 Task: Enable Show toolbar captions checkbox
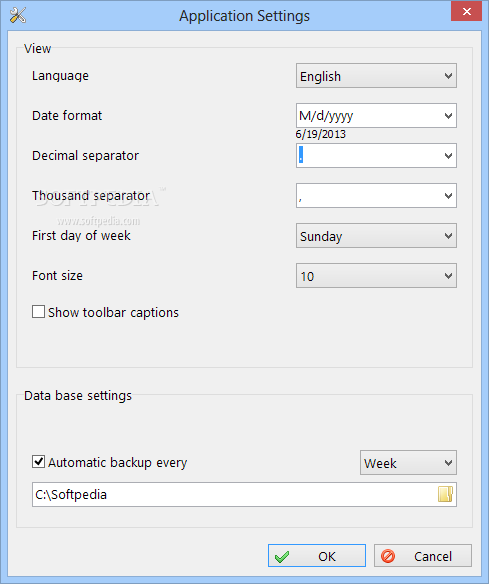click(38, 312)
